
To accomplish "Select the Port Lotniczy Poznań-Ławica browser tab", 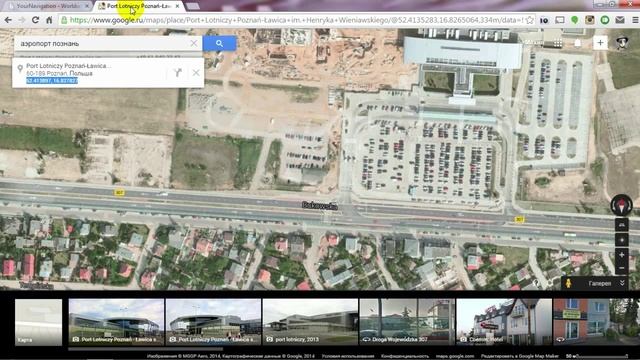I will click(138, 6).
